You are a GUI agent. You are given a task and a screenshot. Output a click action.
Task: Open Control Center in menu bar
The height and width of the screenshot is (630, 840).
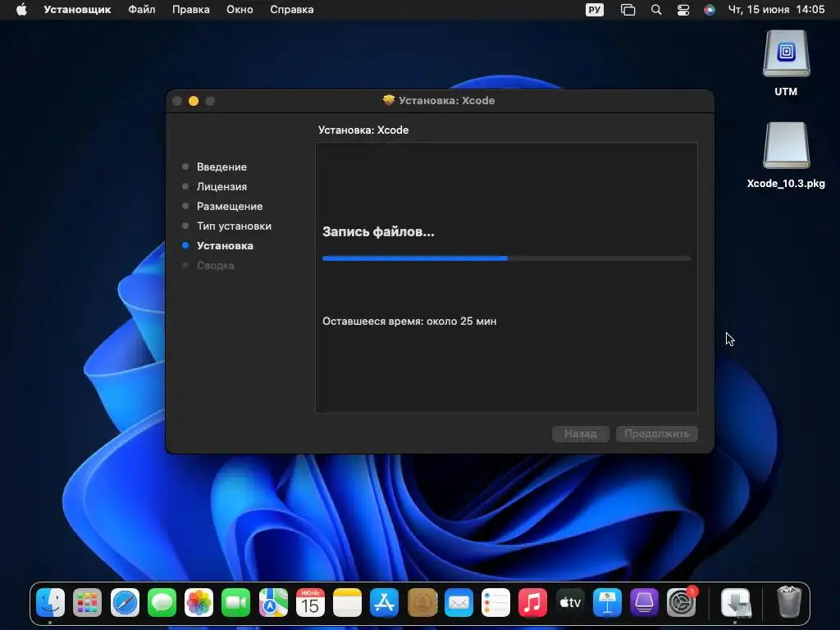coord(683,10)
